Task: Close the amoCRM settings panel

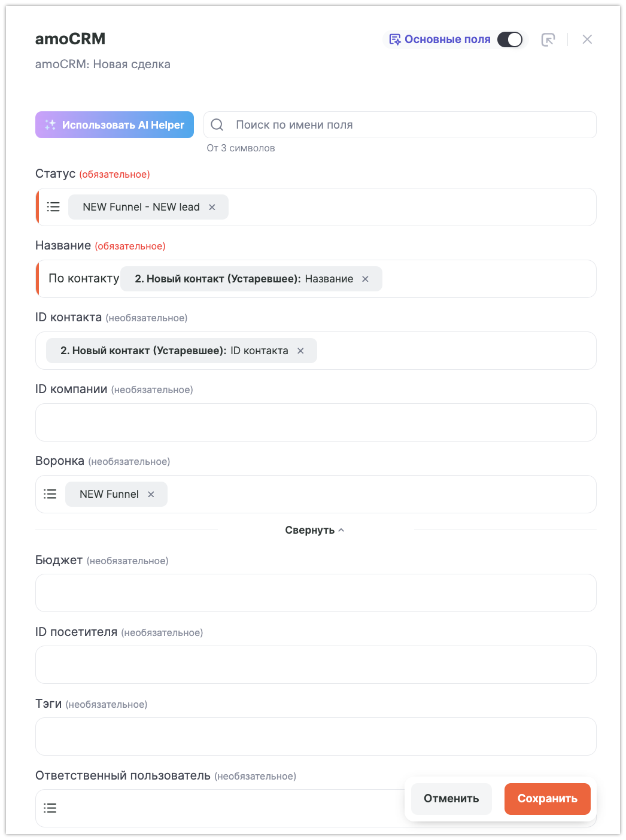Action: pyautogui.click(x=587, y=39)
